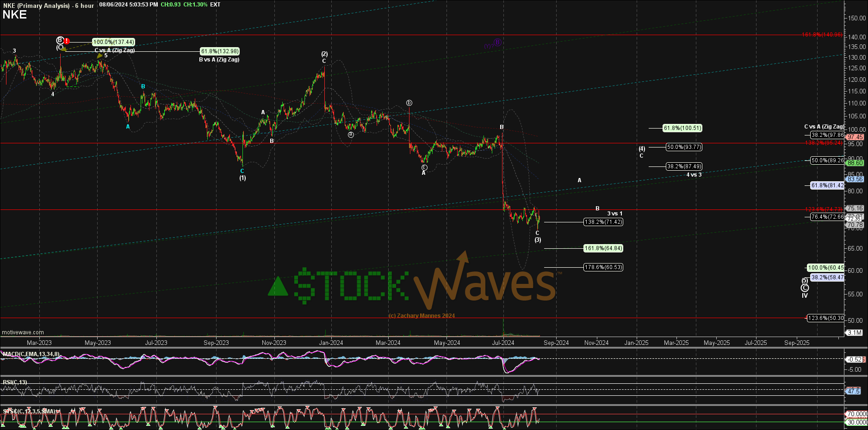The width and height of the screenshot is (868, 430).
Task: Select the 178.6%(60.53) extension label
Action: [x=603, y=267]
